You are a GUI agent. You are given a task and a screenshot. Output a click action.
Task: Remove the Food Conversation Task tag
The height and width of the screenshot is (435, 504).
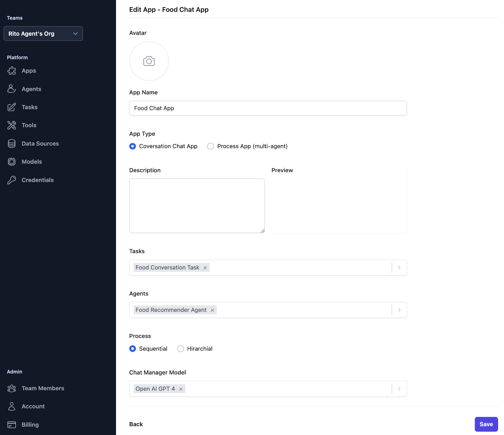tap(205, 268)
